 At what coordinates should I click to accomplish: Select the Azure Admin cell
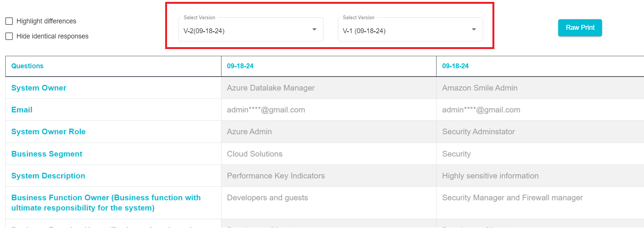(329, 132)
